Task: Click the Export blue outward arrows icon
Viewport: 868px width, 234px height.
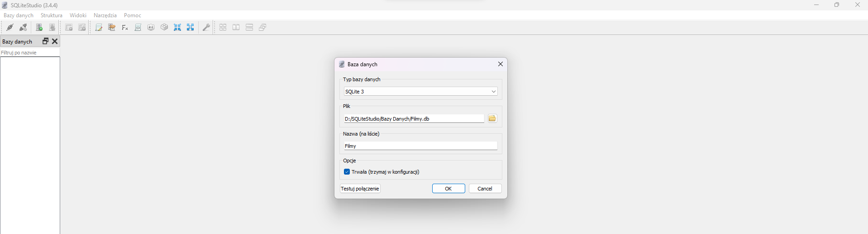Action: tap(191, 28)
